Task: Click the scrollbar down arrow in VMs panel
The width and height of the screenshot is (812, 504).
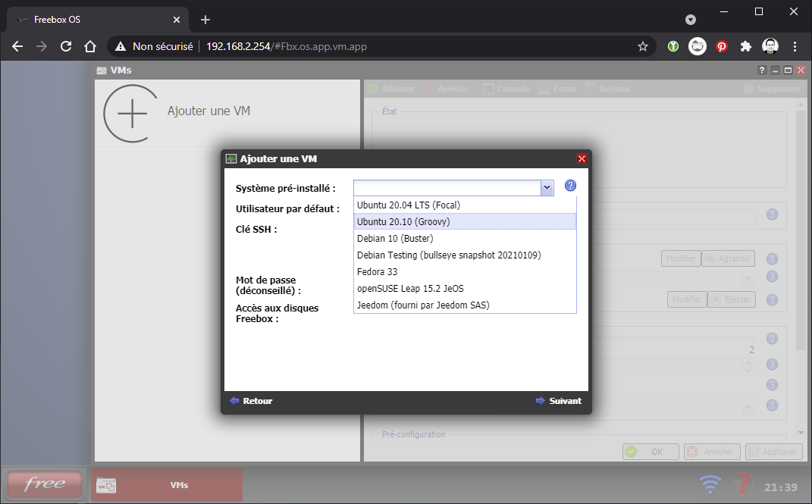Action: 801,433
